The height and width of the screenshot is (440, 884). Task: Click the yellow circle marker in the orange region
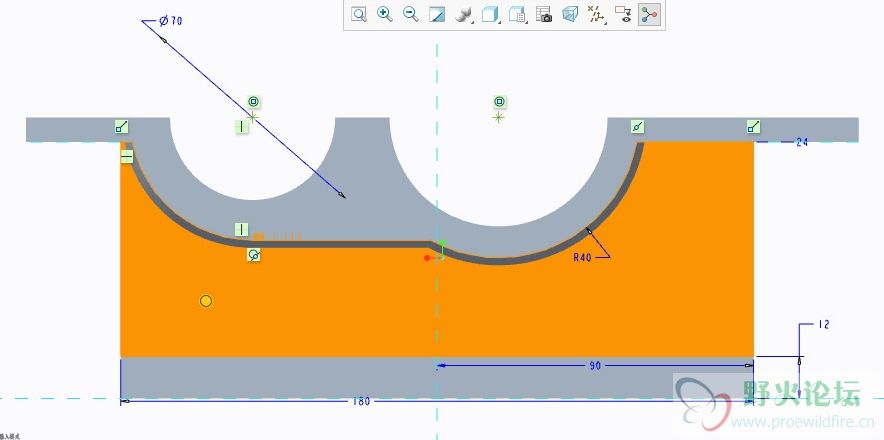pyautogui.click(x=206, y=301)
